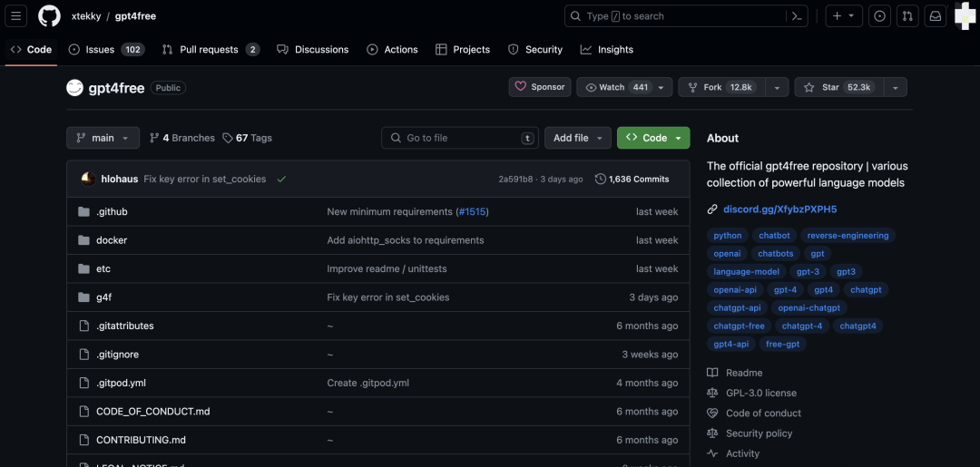This screenshot has height=467, width=980.
Task: Click the python topic tag
Action: coord(728,236)
